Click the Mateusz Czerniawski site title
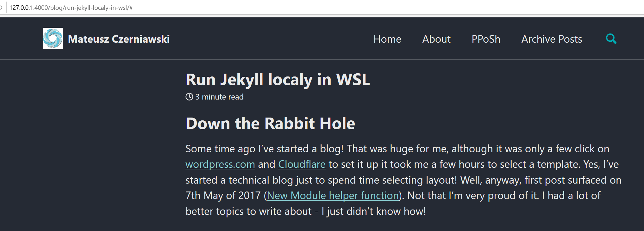This screenshot has height=231, width=644. (119, 39)
